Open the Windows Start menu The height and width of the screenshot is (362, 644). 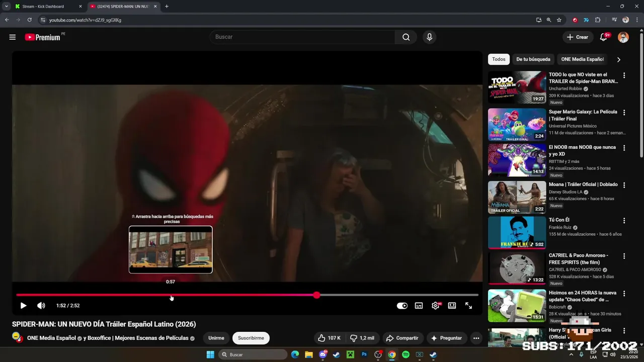coord(210,354)
